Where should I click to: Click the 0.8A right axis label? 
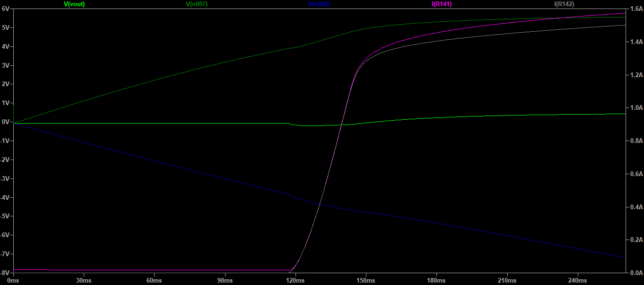point(636,141)
